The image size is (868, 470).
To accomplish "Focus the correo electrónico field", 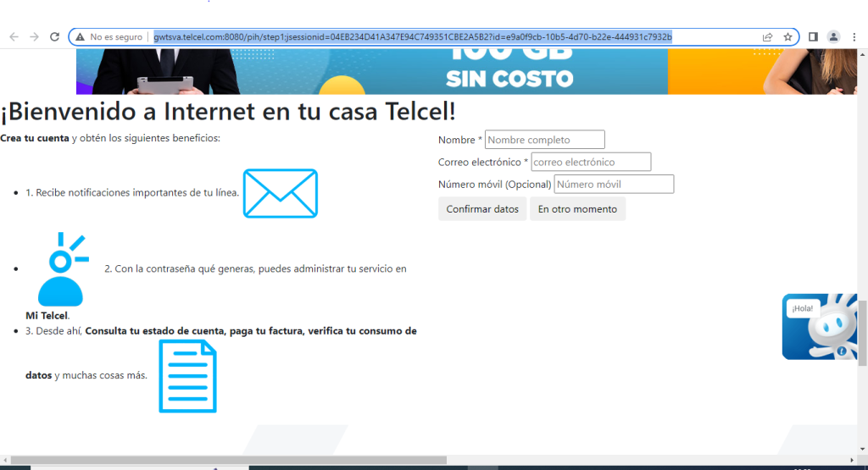I will tap(591, 162).
